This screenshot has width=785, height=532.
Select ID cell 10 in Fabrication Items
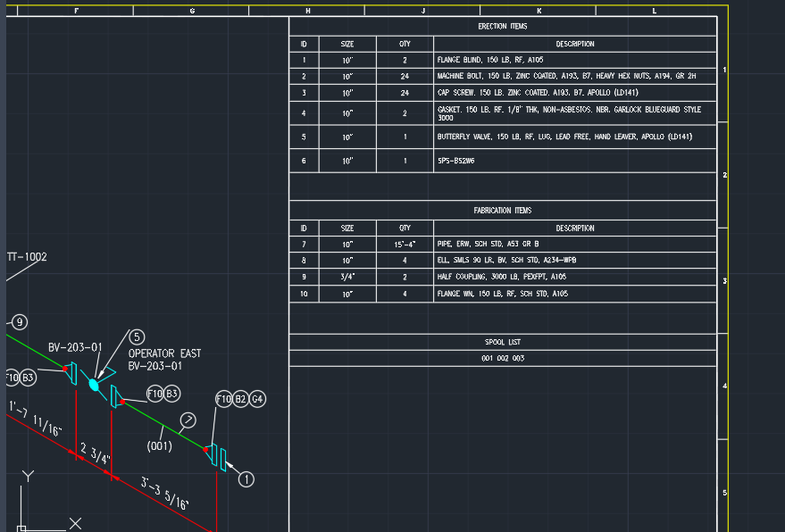click(x=304, y=294)
